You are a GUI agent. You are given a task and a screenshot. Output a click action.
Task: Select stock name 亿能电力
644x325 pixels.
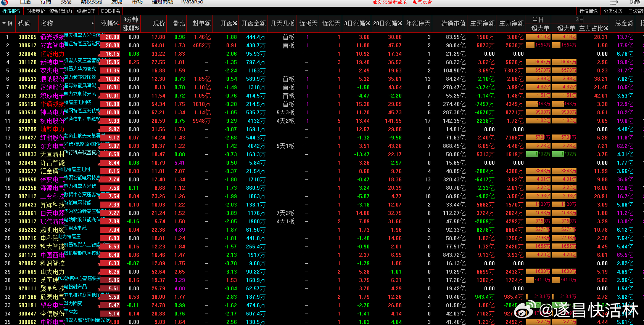click(x=52, y=54)
